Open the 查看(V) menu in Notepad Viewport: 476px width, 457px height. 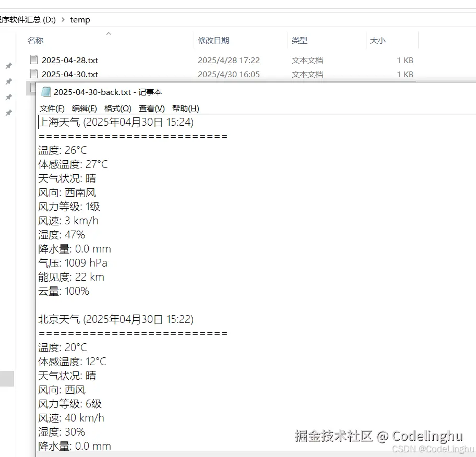[150, 108]
